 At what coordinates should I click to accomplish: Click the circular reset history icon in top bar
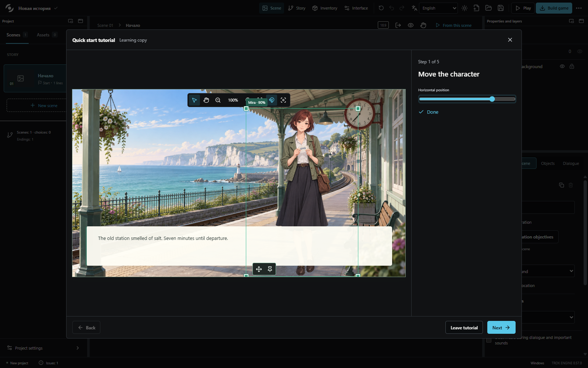pos(381,8)
